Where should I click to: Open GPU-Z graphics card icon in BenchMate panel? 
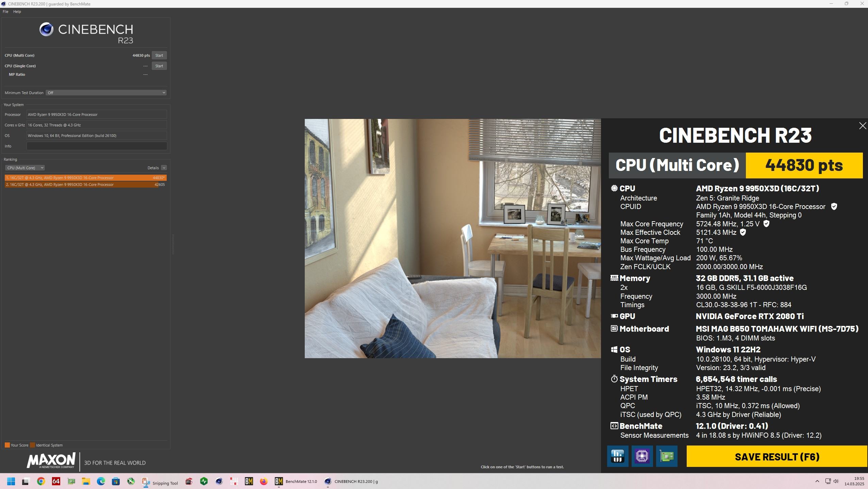666,456
